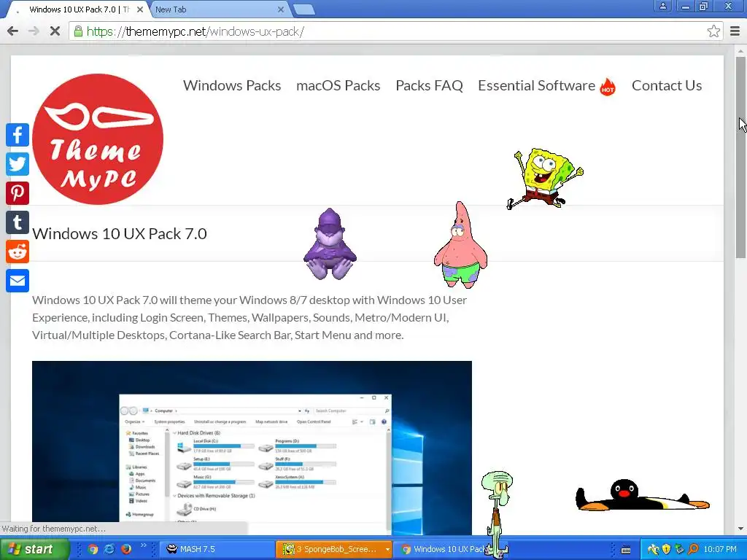The height and width of the screenshot is (560, 747).
Task: Share the page on Facebook
Action: [18, 135]
